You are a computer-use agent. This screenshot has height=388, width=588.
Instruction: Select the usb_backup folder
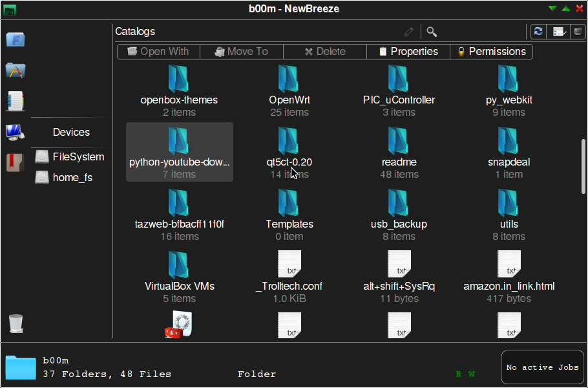399,214
